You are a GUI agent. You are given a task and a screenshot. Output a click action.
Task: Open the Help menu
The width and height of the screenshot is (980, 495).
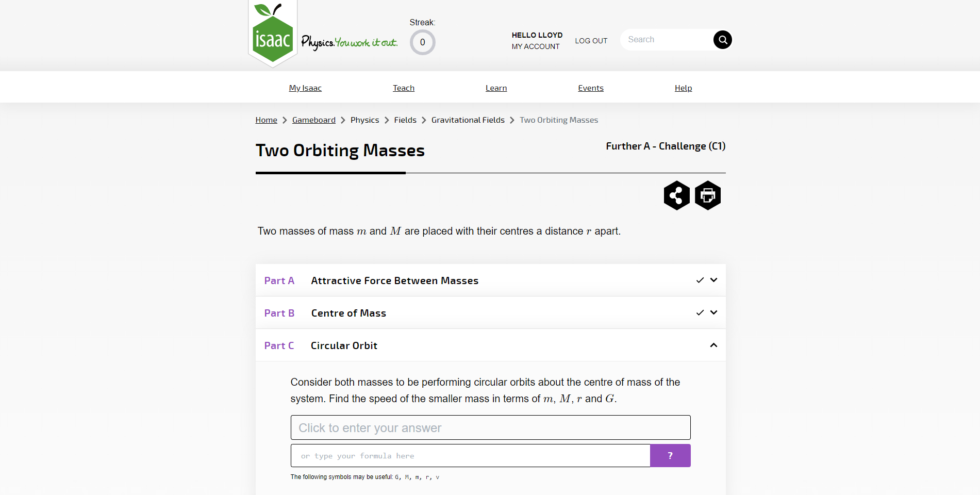point(683,88)
